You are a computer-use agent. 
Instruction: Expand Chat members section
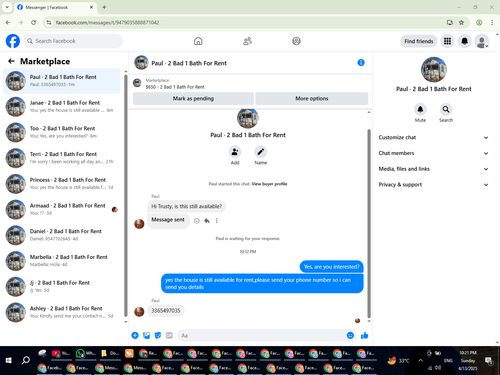(x=433, y=153)
